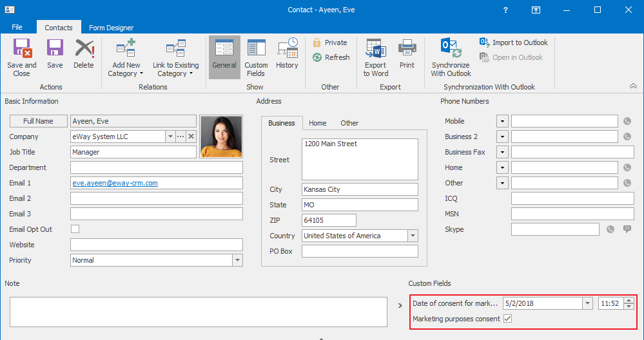Open the Priority dropdown list

237,260
